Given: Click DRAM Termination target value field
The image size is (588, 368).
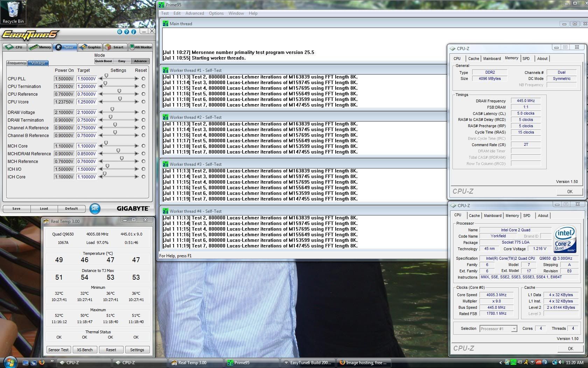Looking at the screenshot, I should point(86,120).
